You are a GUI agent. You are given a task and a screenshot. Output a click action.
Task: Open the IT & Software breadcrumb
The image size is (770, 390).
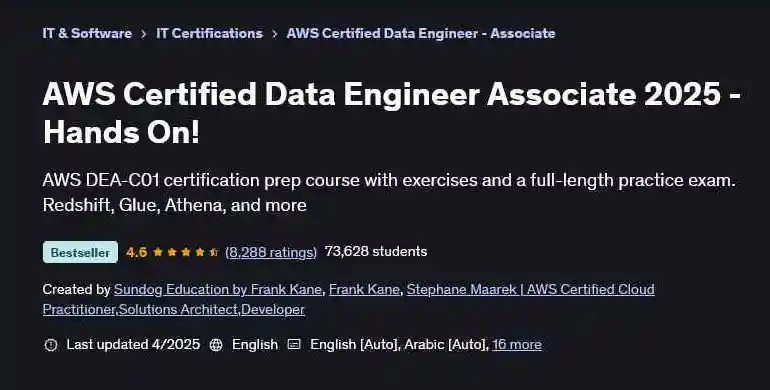(87, 33)
